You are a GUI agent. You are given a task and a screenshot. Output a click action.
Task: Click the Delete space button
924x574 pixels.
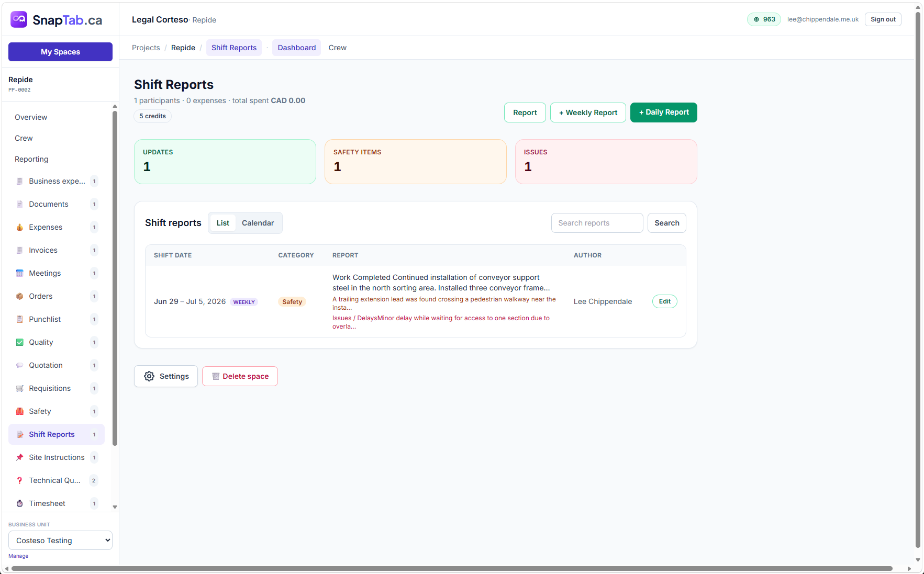tap(240, 376)
